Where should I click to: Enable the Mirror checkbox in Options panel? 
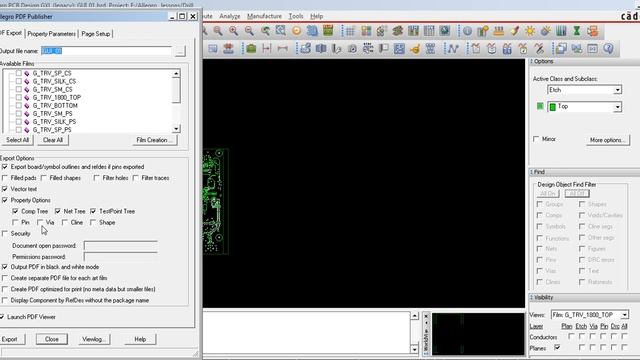pyautogui.click(x=536, y=139)
